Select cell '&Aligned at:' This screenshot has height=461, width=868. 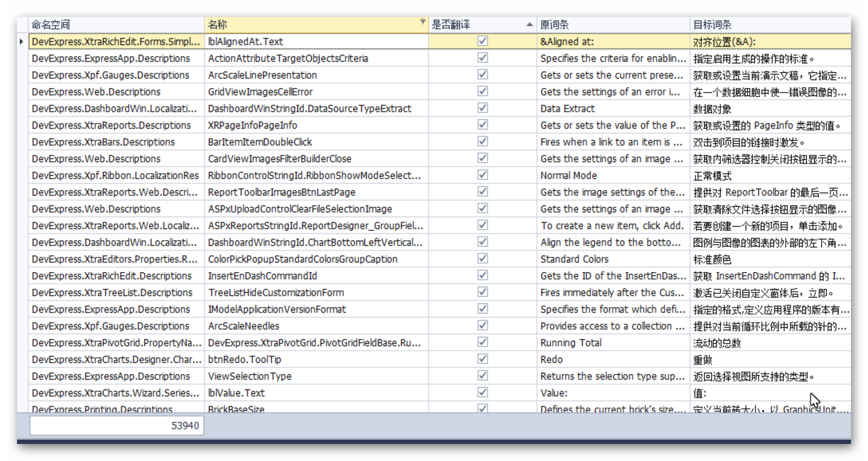tap(613, 41)
